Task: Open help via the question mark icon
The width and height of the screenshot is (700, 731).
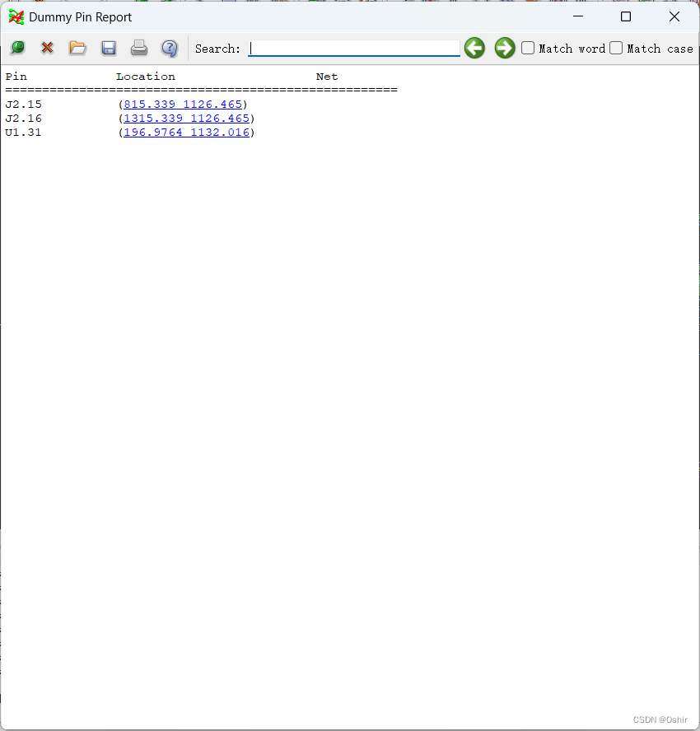Action: [x=170, y=48]
